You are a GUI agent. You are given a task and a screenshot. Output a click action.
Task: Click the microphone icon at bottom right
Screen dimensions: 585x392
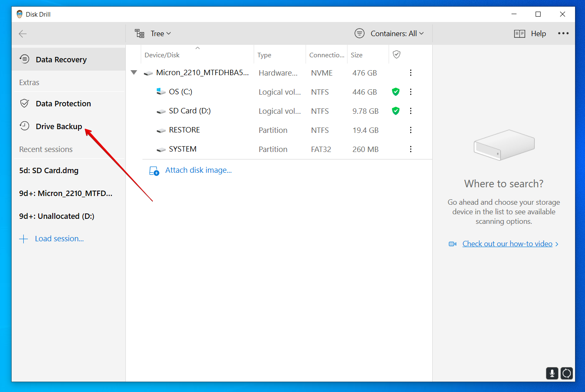[x=552, y=373]
